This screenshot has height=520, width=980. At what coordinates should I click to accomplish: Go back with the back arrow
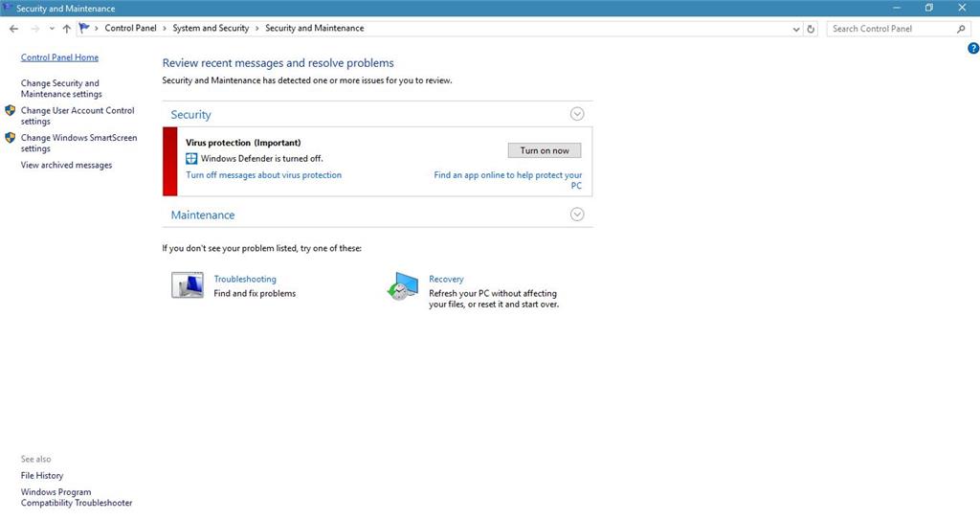13,29
